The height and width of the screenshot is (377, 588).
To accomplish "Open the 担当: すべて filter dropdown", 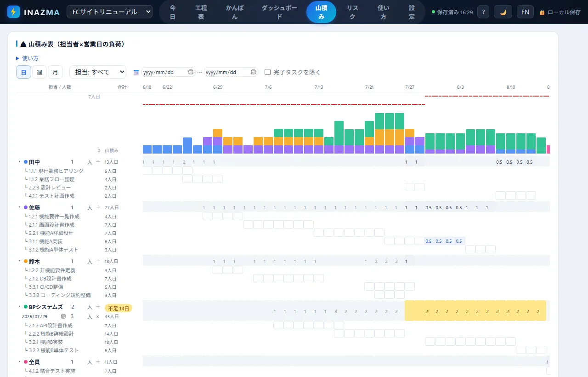I will tap(98, 72).
